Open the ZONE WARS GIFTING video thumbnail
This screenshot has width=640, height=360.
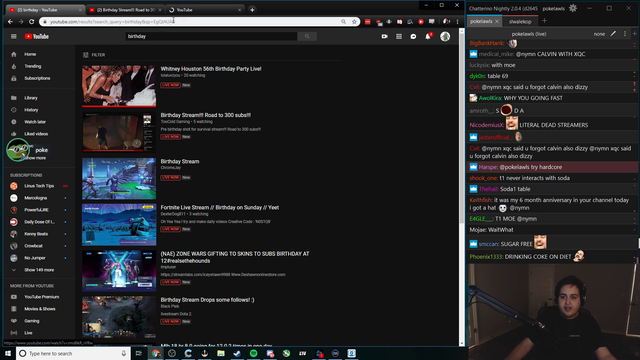point(119,271)
